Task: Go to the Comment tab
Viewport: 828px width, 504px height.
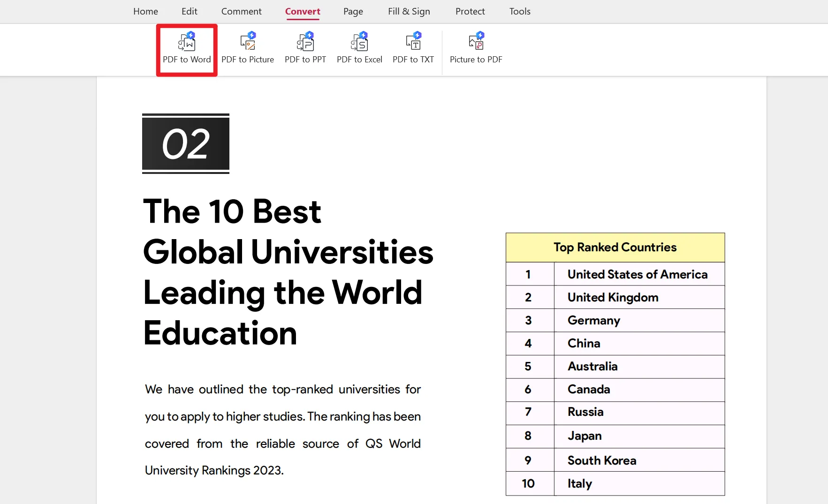Action: [x=241, y=11]
